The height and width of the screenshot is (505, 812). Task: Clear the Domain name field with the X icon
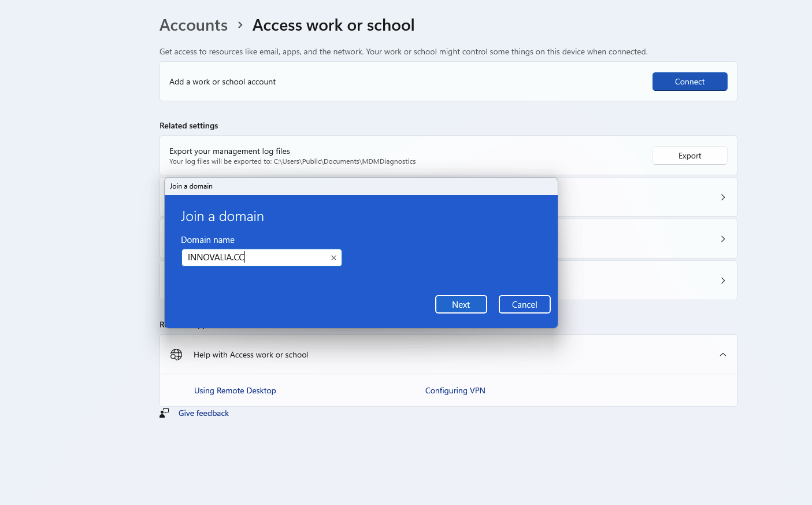point(333,258)
